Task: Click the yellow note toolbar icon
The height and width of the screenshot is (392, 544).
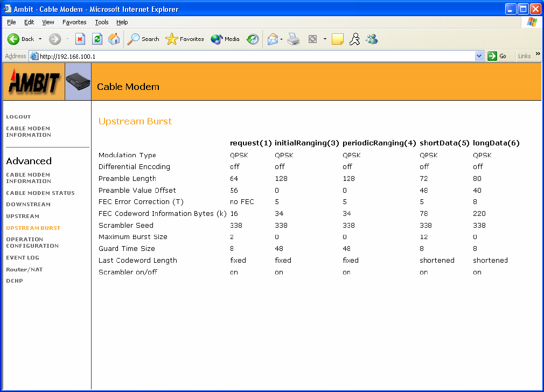Action: pyautogui.click(x=338, y=39)
